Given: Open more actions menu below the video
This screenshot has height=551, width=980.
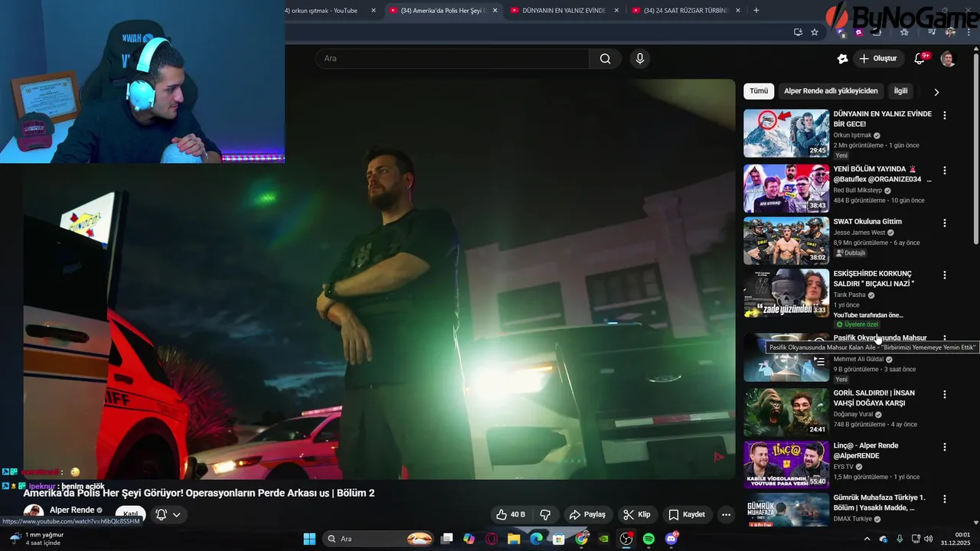Looking at the screenshot, I should coord(726,514).
